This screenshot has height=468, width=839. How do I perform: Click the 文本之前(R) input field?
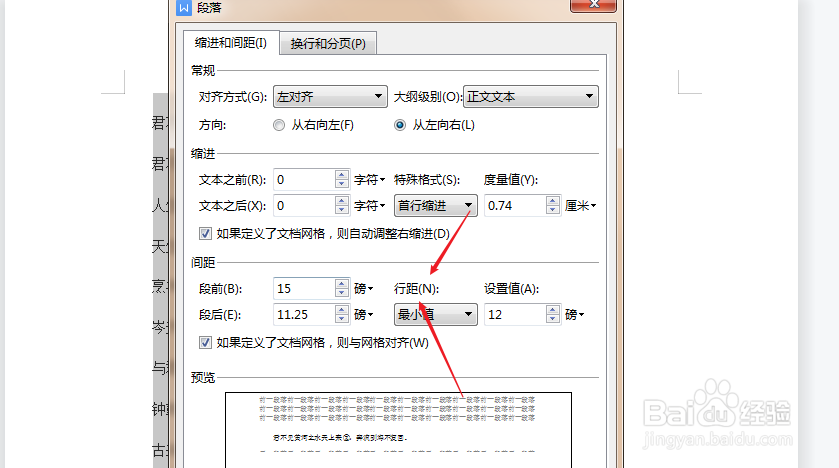click(x=304, y=180)
